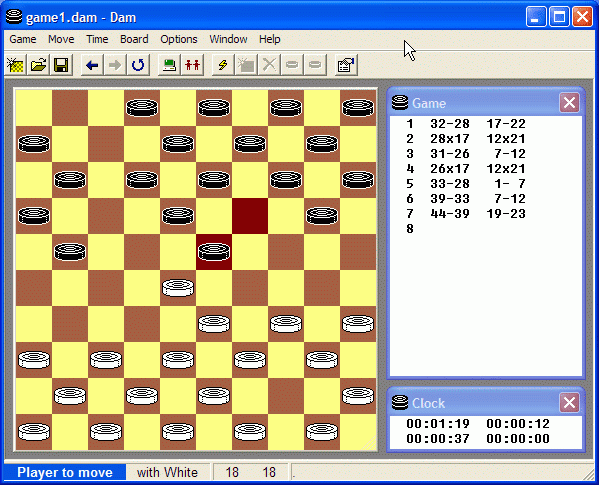Open the Options menu
This screenshot has height=485, width=599.
coord(179,39)
